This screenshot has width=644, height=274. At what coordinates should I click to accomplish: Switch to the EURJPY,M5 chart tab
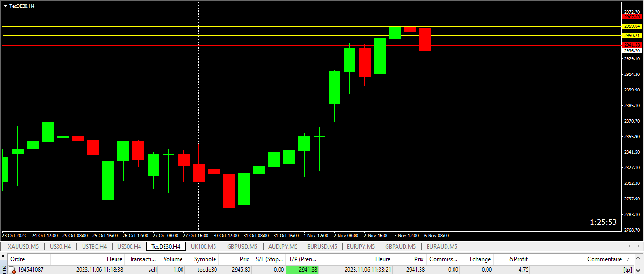(x=361, y=246)
